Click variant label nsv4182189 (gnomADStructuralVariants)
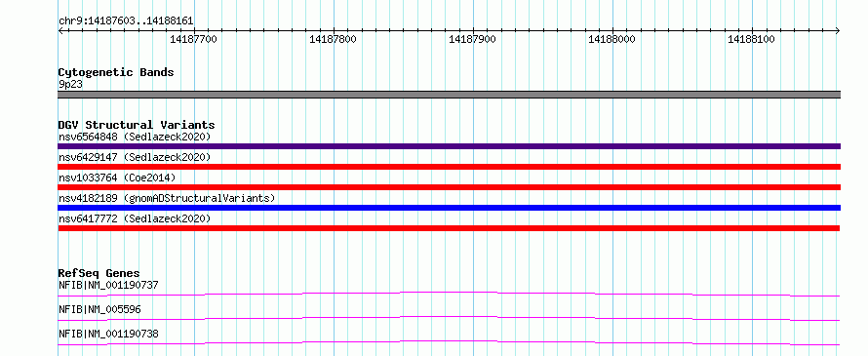Screen dimensions: 868x356 click(x=167, y=198)
